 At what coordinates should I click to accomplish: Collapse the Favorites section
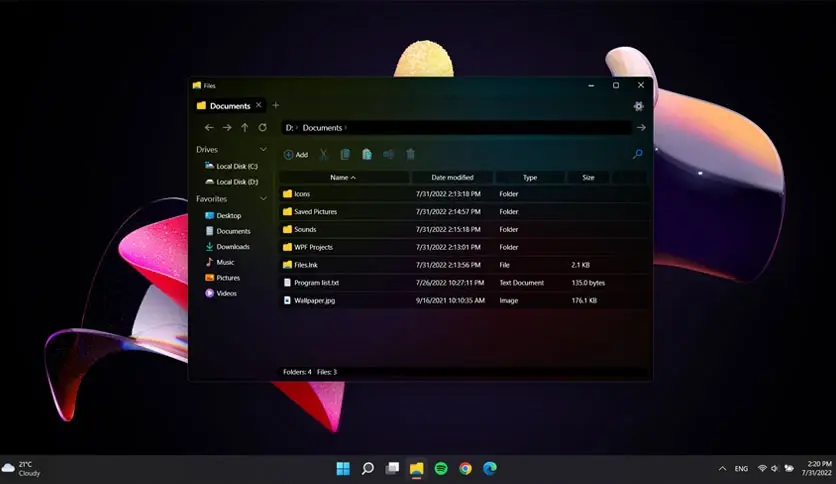(x=263, y=199)
